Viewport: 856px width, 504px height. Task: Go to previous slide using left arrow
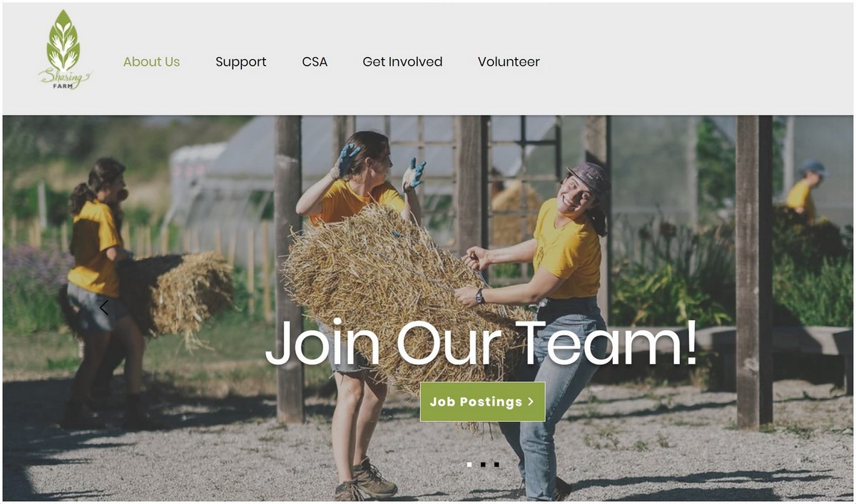click(x=104, y=308)
